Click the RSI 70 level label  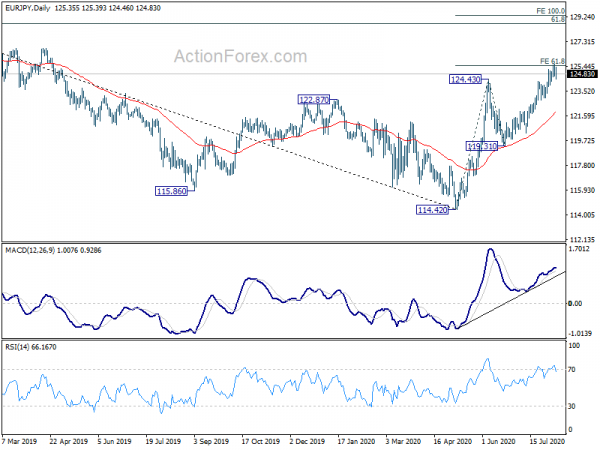click(x=572, y=370)
